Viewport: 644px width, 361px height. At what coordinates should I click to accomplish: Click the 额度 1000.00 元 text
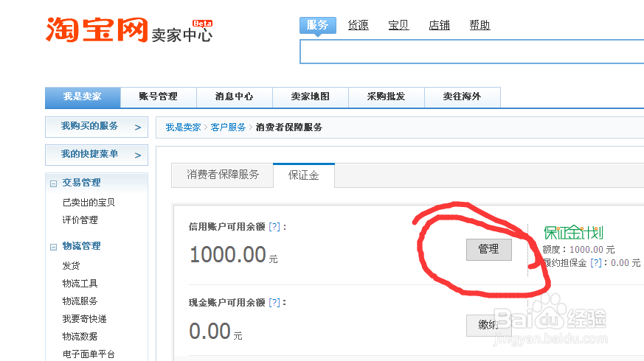[578, 250]
